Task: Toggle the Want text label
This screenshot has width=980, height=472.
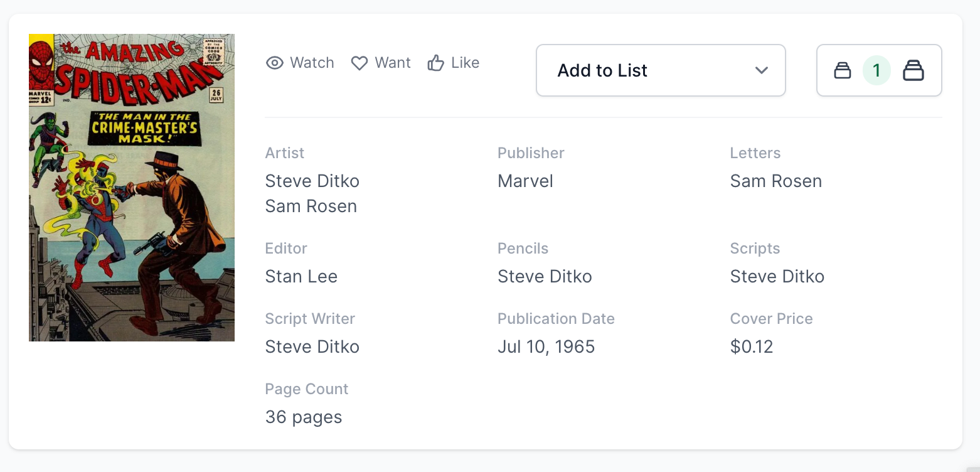Action: 393,63
